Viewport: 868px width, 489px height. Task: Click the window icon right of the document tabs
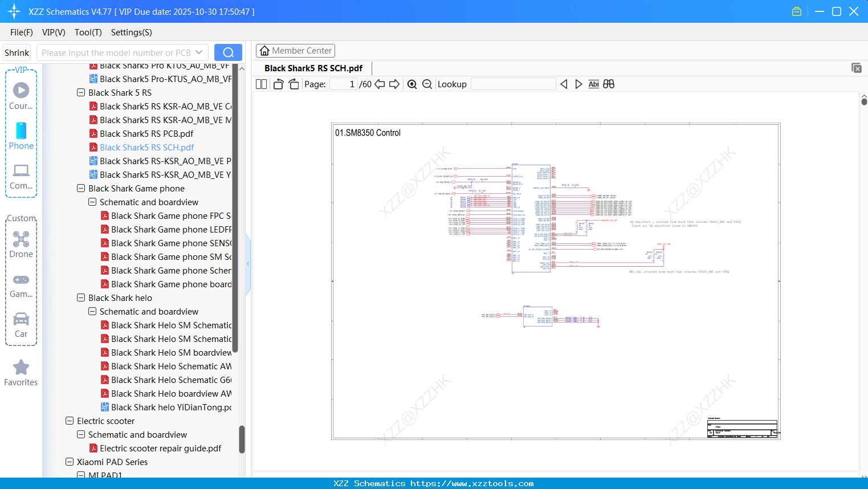857,68
